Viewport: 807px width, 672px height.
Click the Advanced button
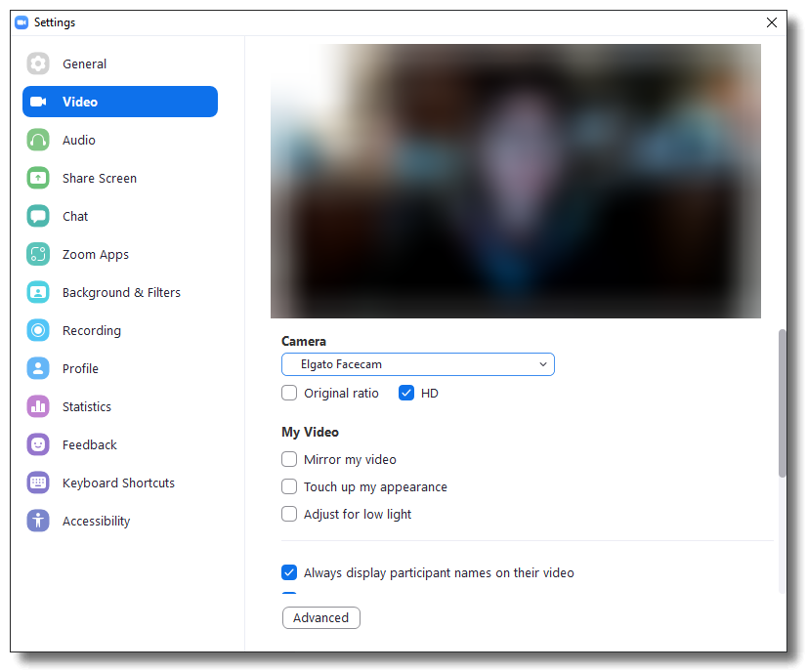pos(321,618)
